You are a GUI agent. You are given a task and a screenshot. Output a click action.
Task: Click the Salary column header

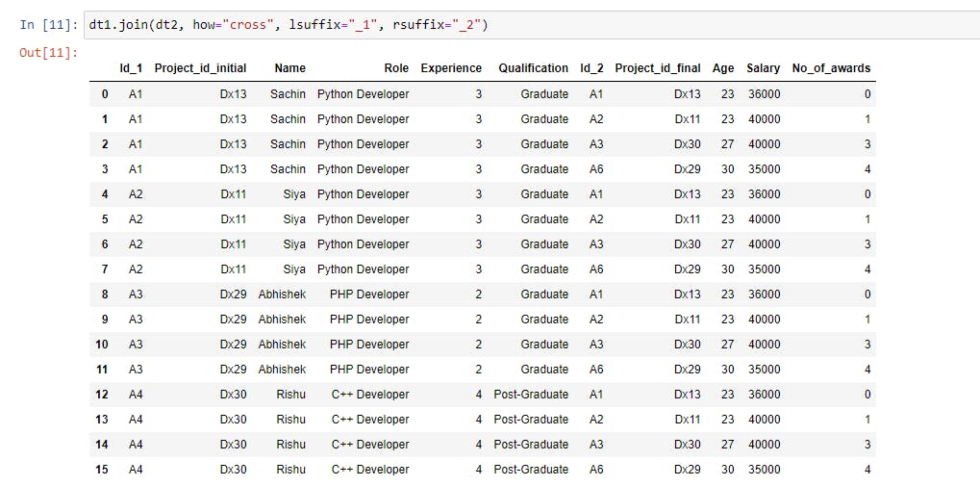[x=763, y=68]
